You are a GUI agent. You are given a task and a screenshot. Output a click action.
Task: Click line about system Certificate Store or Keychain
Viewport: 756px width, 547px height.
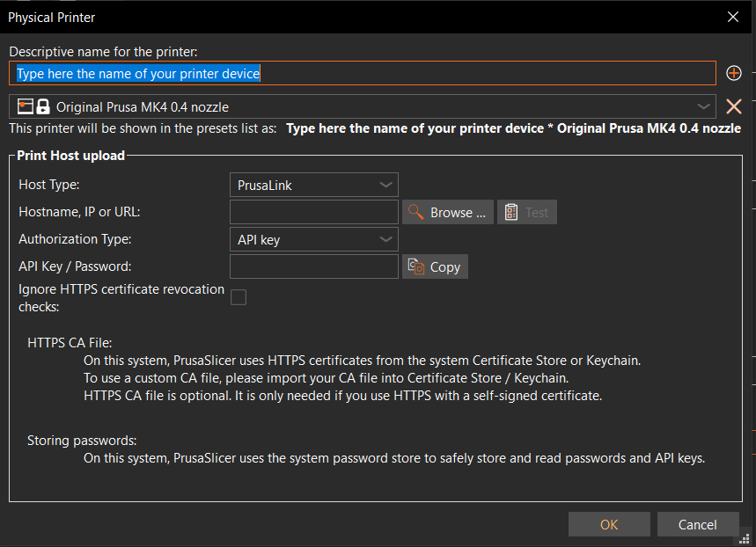tap(362, 361)
